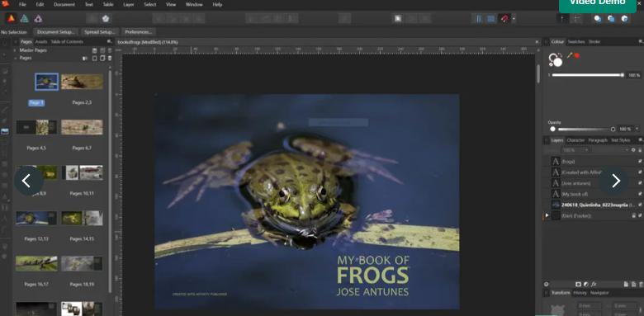Add a mask layer in Layers panel

pos(578,284)
